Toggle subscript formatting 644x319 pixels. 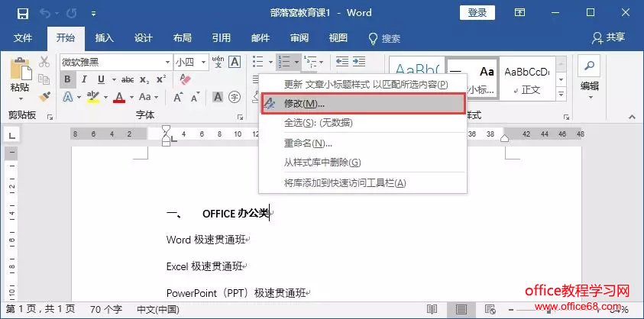[x=144, y=79]
